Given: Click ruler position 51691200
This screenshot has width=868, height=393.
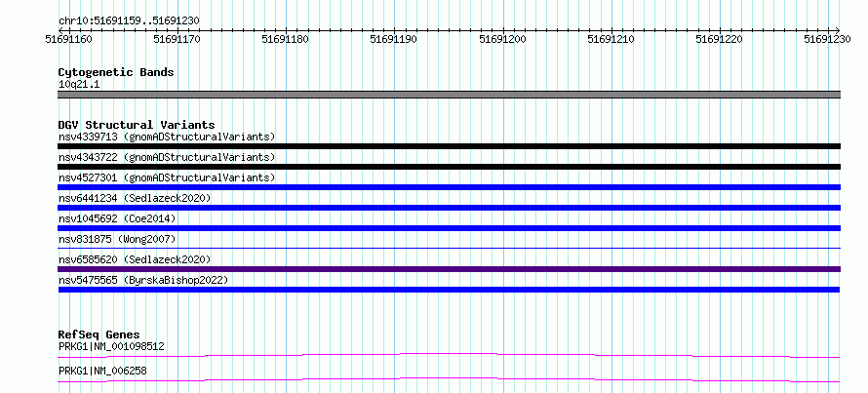Looking at the screenshot, I should 503,39.
